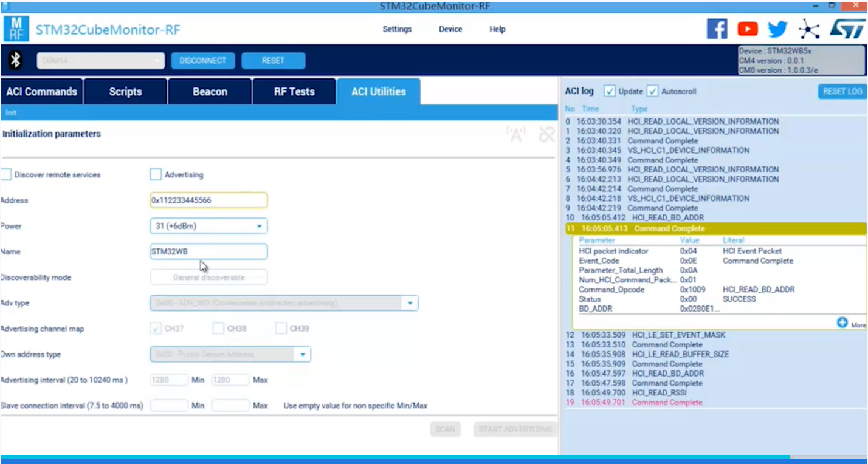
Task: Uncheck the ACI log Update checkbox
Action: tap(610, 91)
